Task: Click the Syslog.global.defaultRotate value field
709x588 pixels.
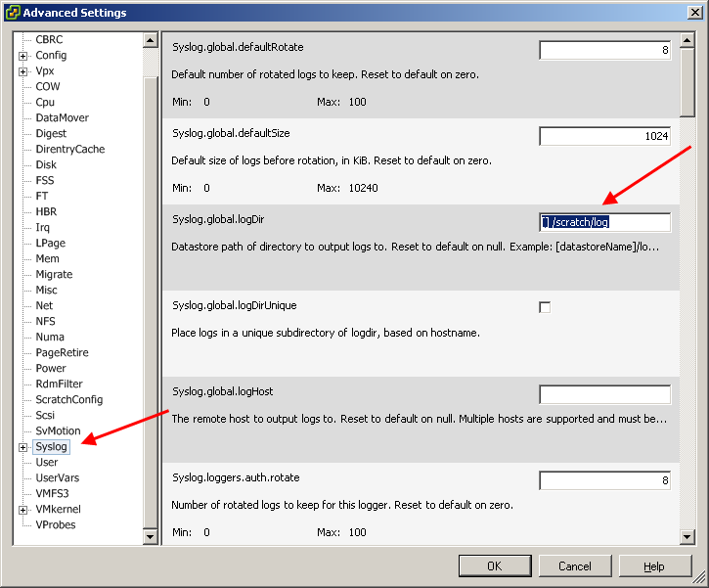Action: (604, 50)
